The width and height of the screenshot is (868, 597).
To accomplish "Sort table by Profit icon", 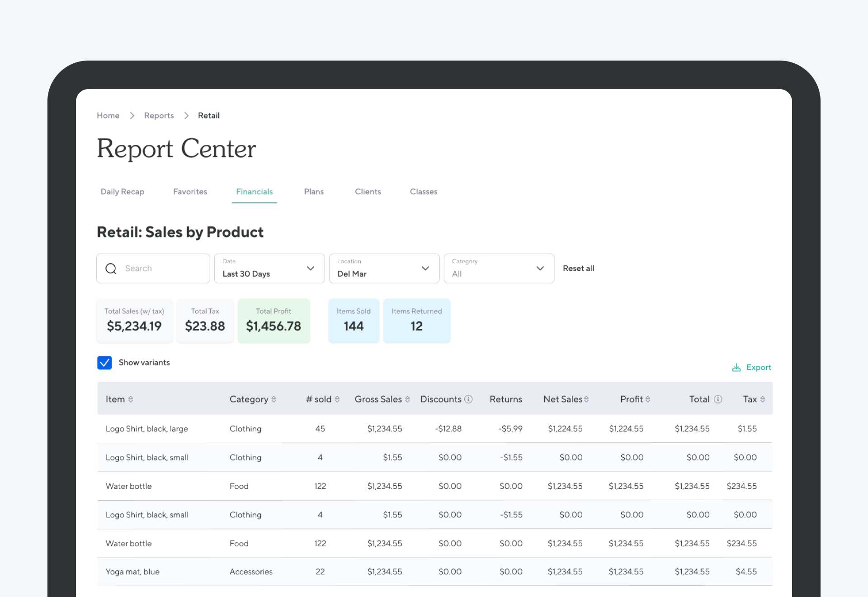I will click(648, 399).
